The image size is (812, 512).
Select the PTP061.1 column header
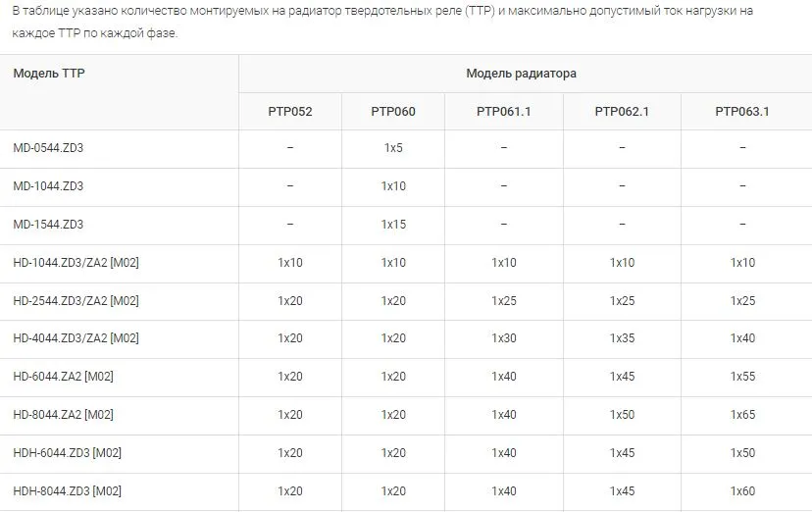tap(504, 112)
